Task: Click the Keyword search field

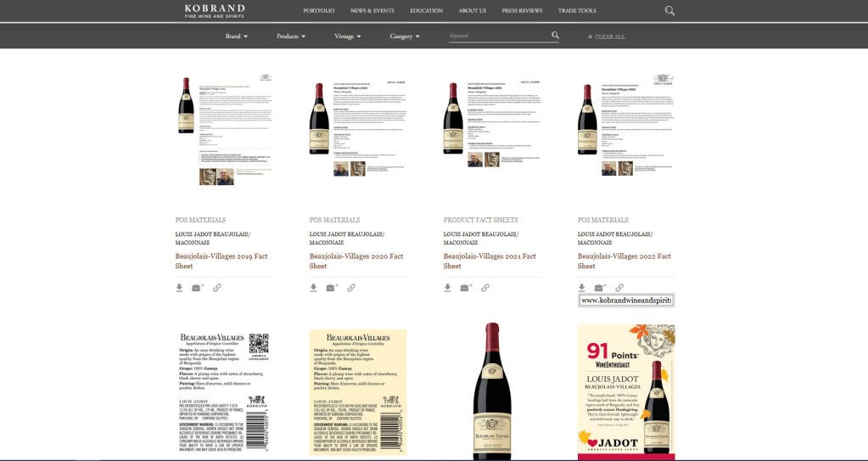Action: (x=498, y=36)
